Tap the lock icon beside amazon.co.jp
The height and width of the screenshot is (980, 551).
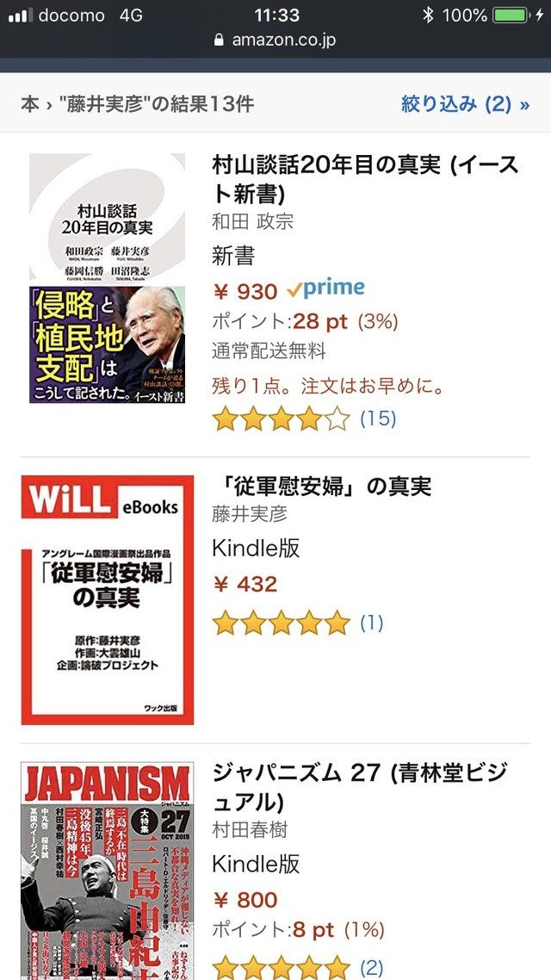(x=219, y=40)
